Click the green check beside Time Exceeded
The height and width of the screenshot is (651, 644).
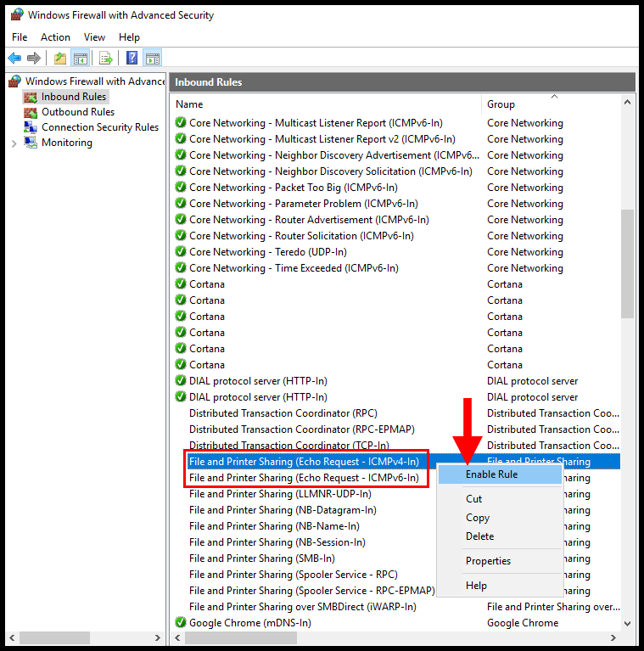(181, 267)
